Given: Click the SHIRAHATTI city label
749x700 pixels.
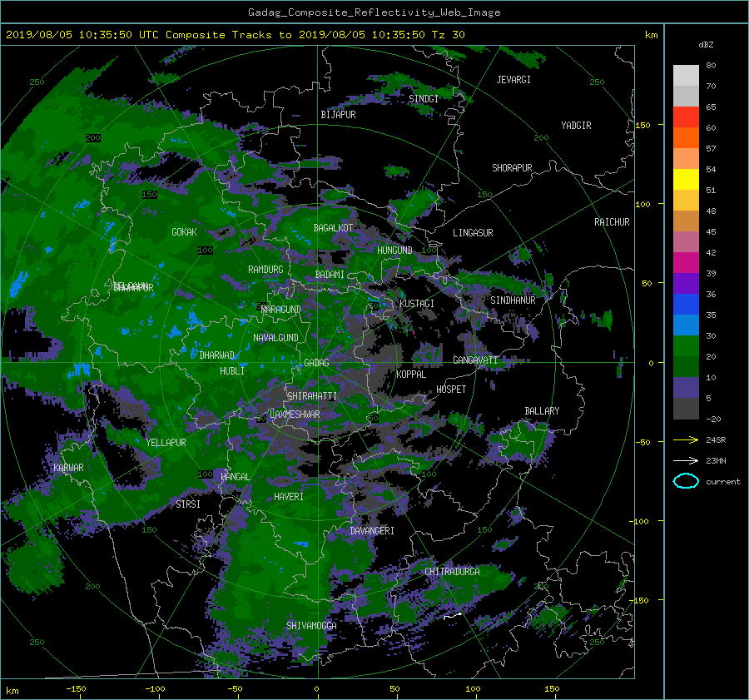Looking at the screenshot, I should [x=312, y=396].
